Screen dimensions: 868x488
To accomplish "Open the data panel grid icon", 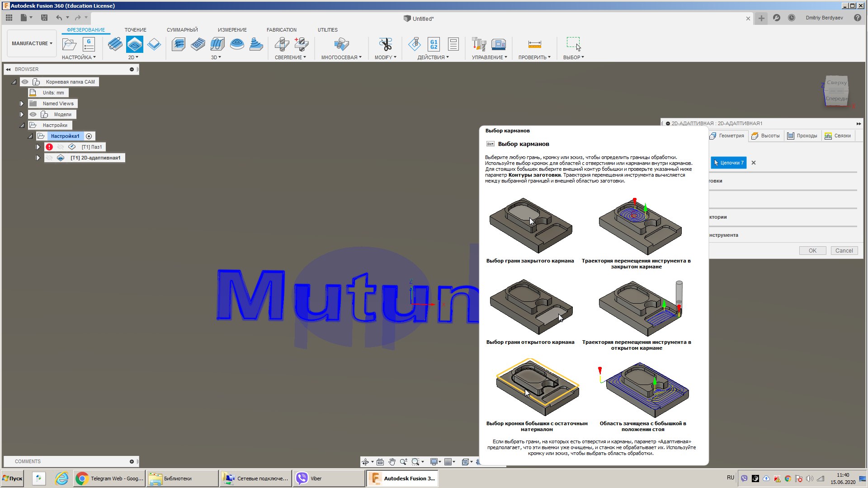I will 9,18.
